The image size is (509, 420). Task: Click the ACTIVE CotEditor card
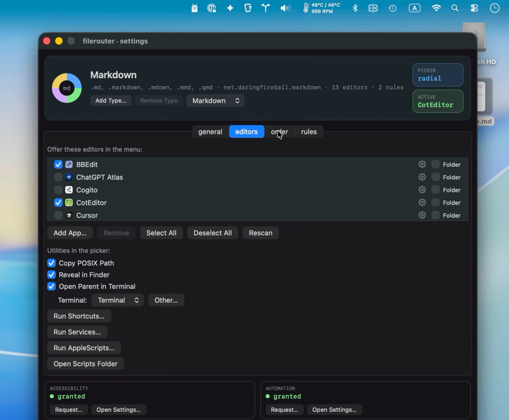point(438,101)
